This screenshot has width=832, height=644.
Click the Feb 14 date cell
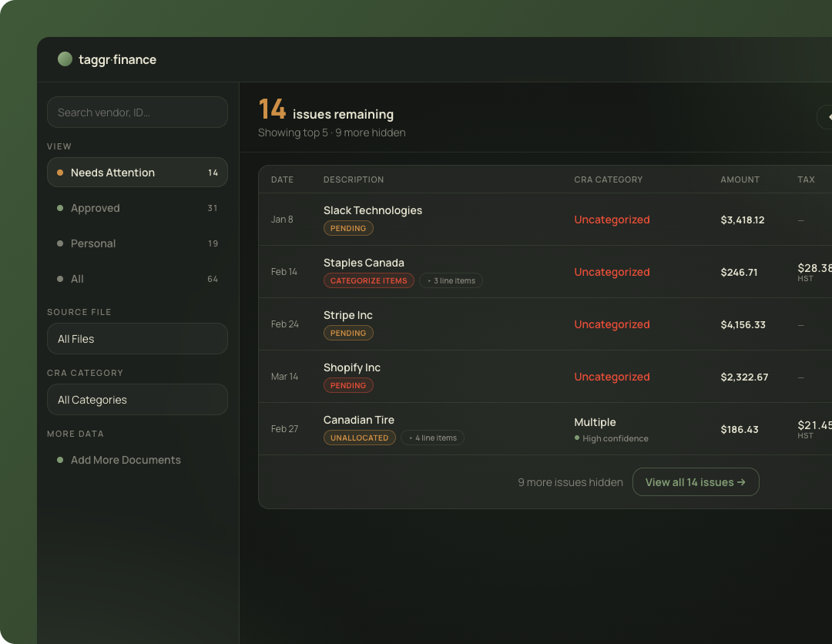click(x=283, y=272)
